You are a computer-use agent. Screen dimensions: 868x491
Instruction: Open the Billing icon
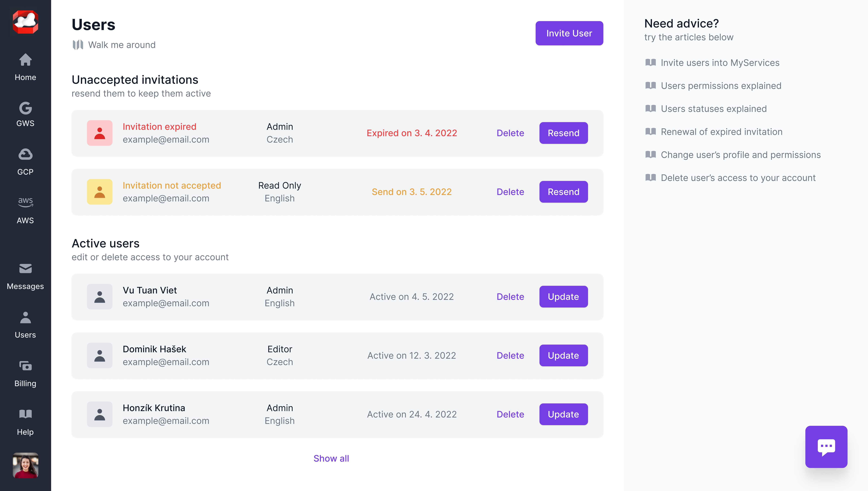(x=25, y=366)
